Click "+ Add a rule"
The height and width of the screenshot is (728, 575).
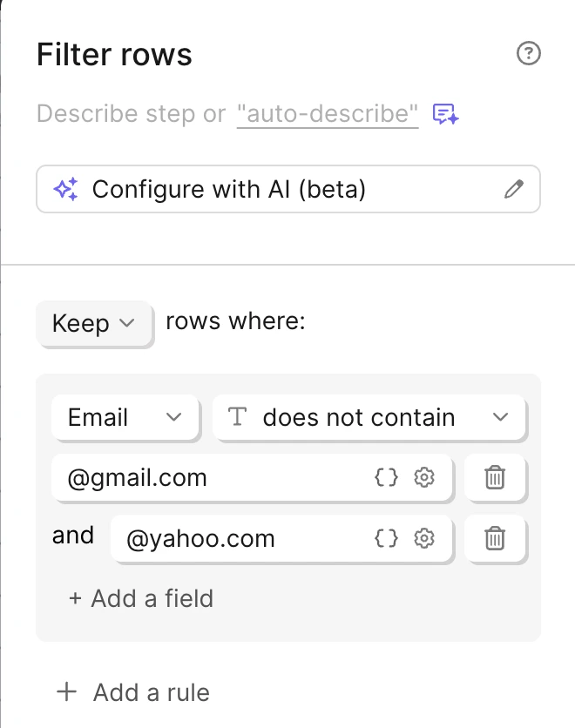(x=133, y=692)
